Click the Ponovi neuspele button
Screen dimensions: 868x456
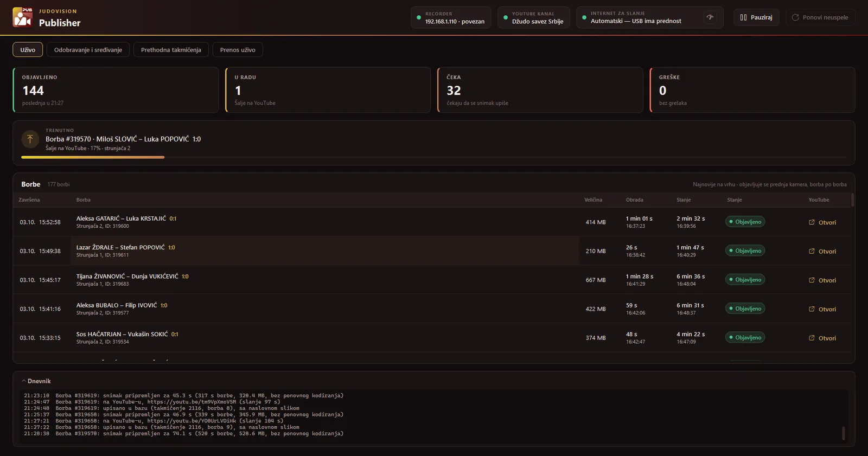(x=820, y=17)
